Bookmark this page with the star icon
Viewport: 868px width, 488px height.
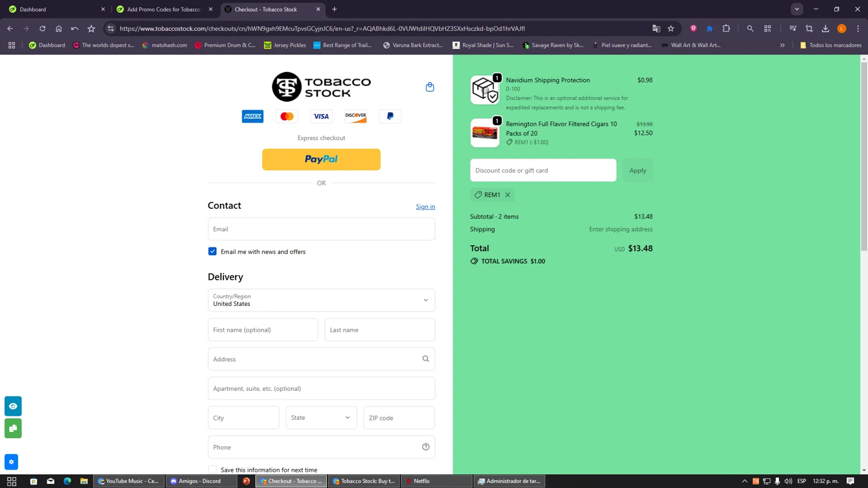point(671,28)
